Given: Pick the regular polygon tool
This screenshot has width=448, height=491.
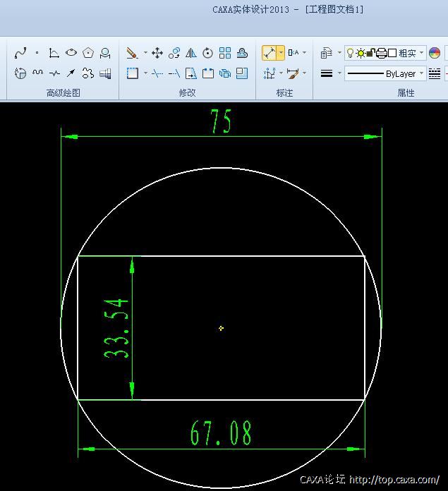Looking at the screenshot, I should [88, 53].
